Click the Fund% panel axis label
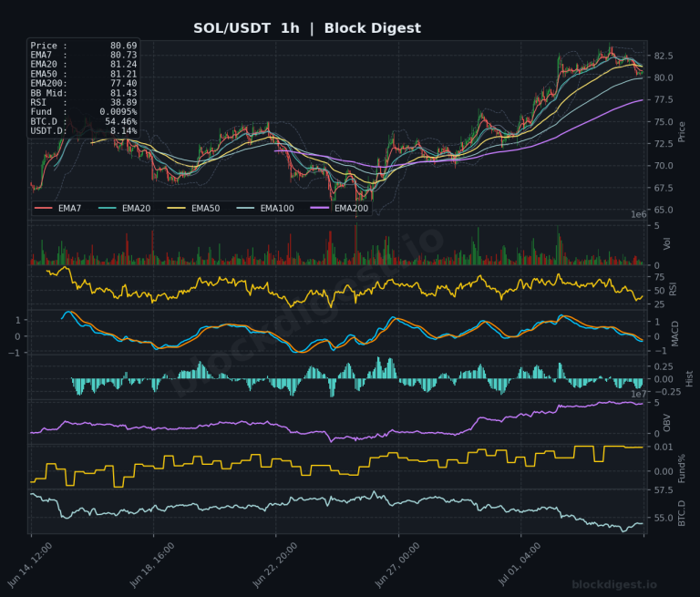This screenshot has height=597, width=700. [681, 468]
